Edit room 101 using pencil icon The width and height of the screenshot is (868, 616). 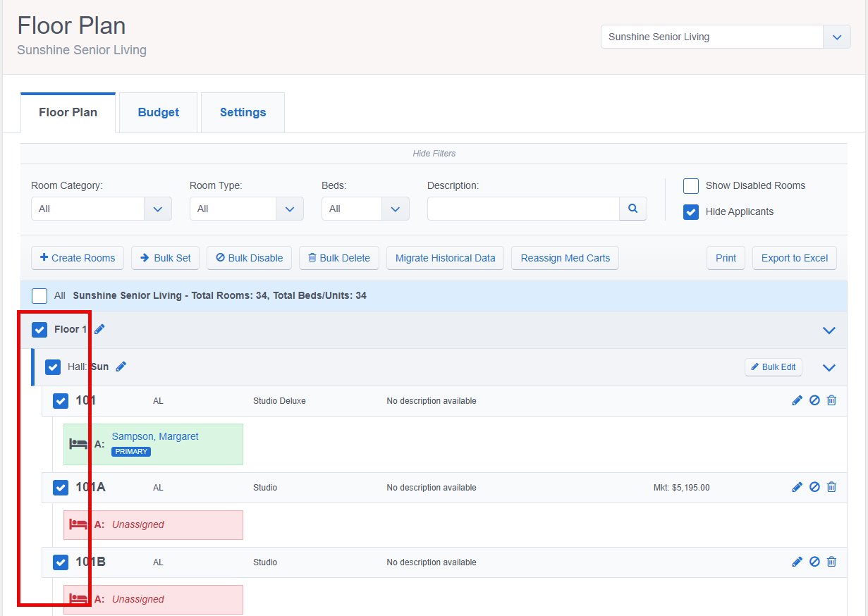pyautogui.click(x=797, y=400)
